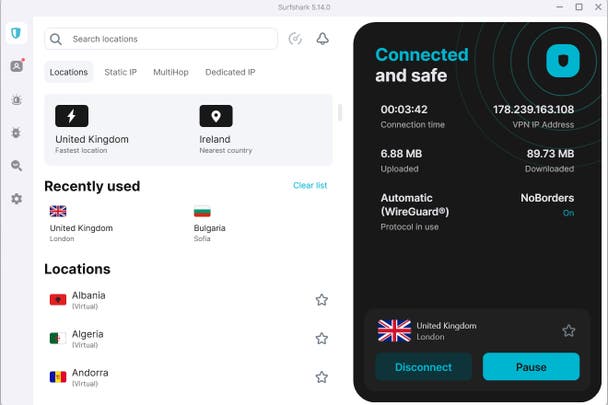Open the Dedicated IP tab

(x=230, y=72)
